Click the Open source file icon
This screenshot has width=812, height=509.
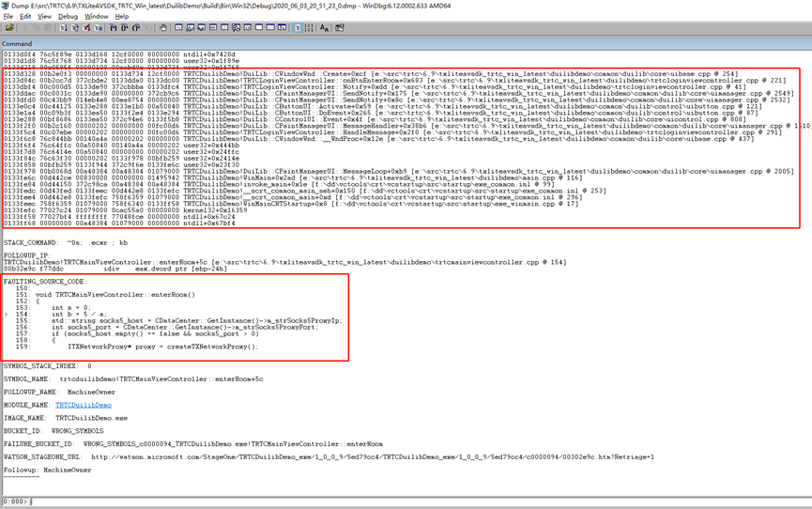pos(9,27)
